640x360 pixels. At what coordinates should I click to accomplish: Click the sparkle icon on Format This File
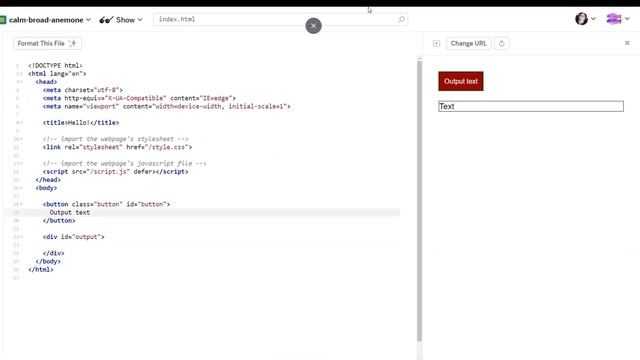point(73,43)
